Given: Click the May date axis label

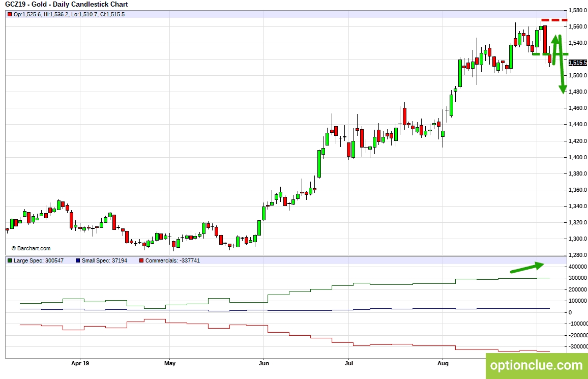Looking at the screenshot, I should tap(170, 363).
